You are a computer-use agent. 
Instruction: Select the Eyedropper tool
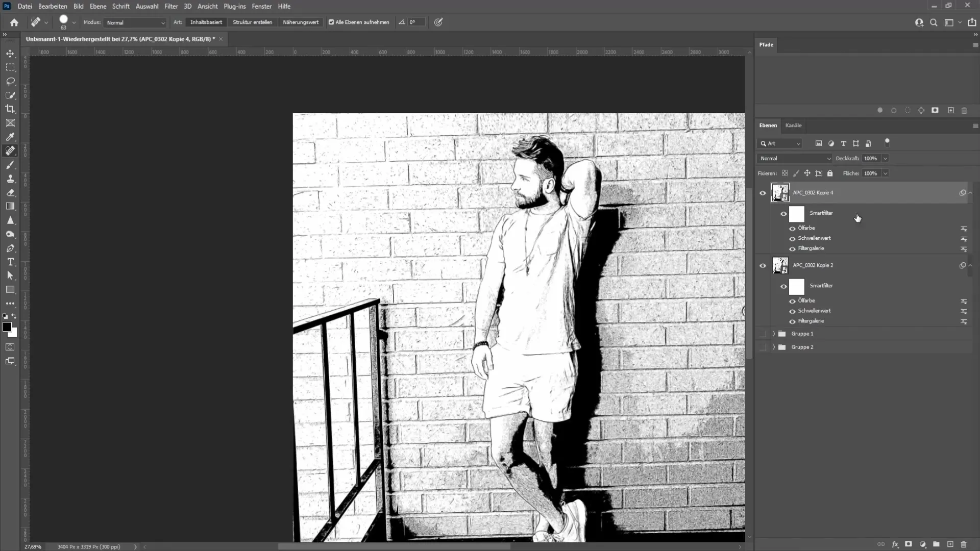10,137
